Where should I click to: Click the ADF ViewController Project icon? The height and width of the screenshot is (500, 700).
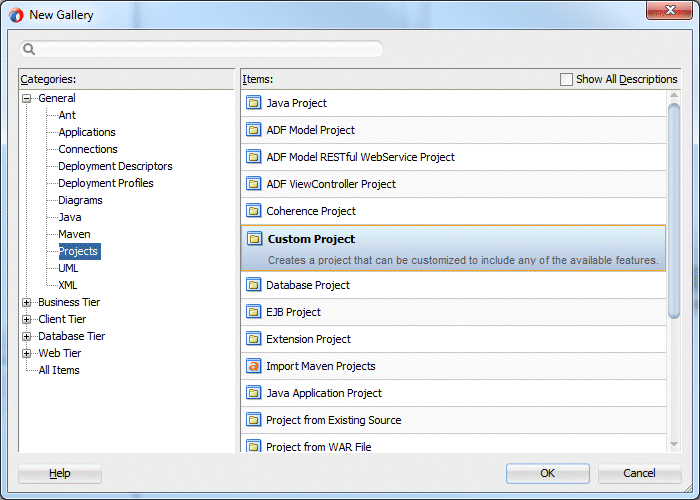coord(254,184)
